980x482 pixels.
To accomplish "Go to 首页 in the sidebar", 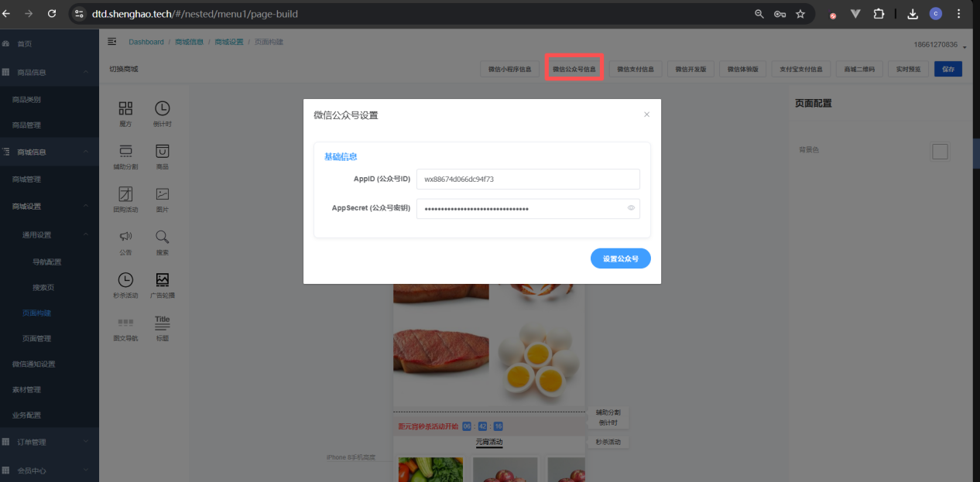I will (25, 44).
